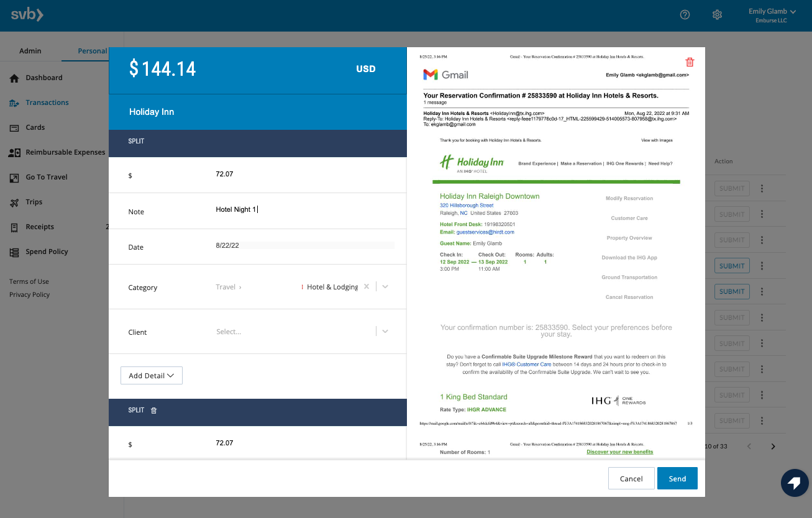Open Spend Policy in the sidebar
This screenshot has width=812, height=518.
coord(47,252)
